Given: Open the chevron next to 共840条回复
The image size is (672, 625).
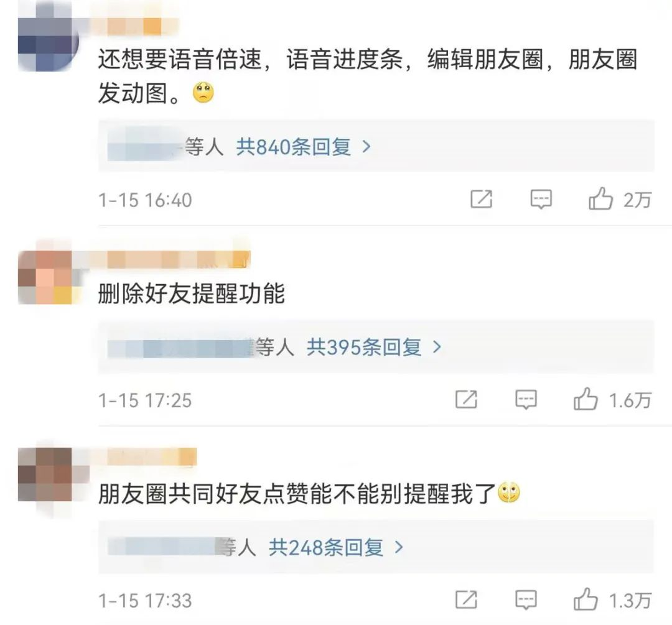Looking at the screenshot, I should [x=366, y=147].
